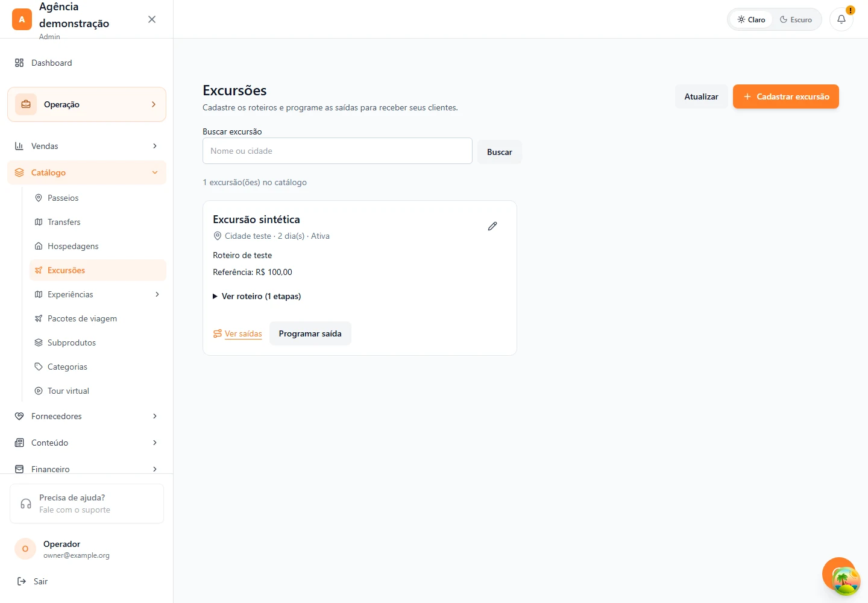Screen dimensions: 868x603
Task: Click the Cadastrar excursão button
Action: (x=786, y=96)
